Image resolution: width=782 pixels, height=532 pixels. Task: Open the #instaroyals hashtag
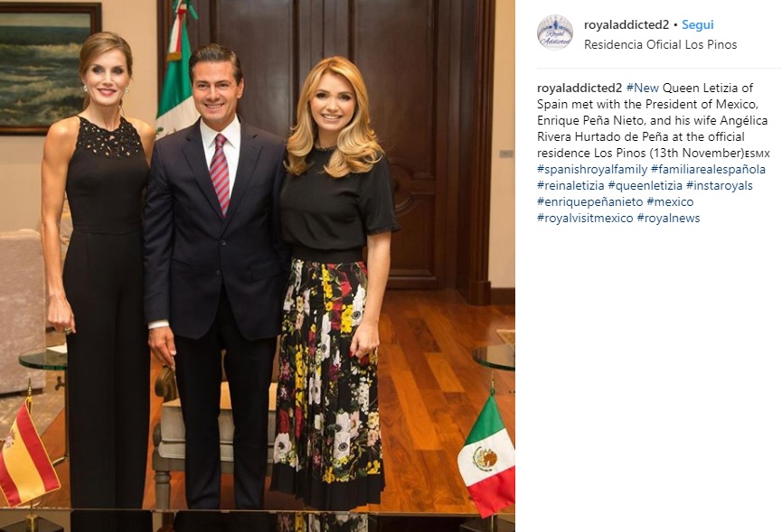coord(719,185)
